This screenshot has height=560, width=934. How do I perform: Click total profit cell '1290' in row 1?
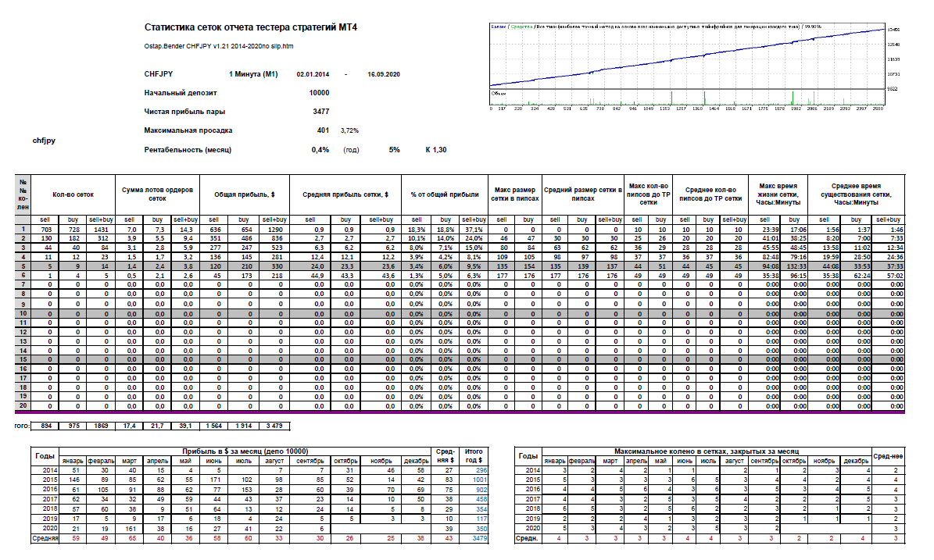click(274, 229)
